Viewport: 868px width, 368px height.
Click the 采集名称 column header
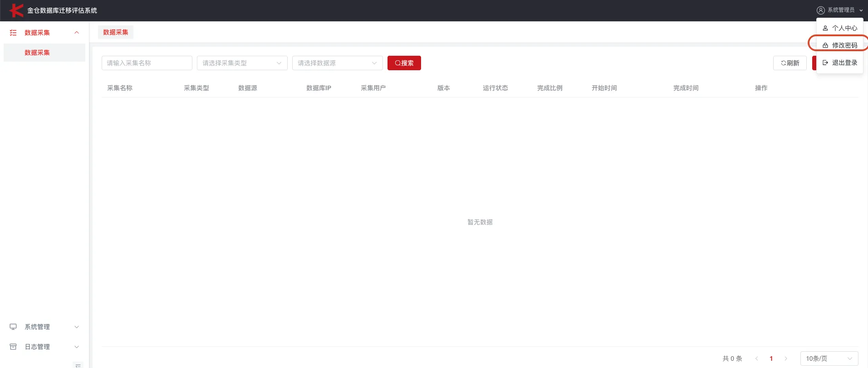120,88
